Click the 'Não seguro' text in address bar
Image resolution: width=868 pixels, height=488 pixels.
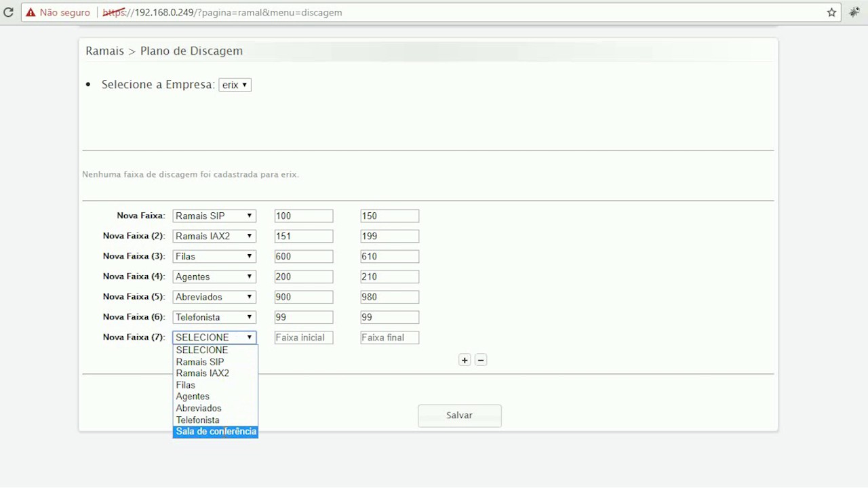(x=65, y=12)
